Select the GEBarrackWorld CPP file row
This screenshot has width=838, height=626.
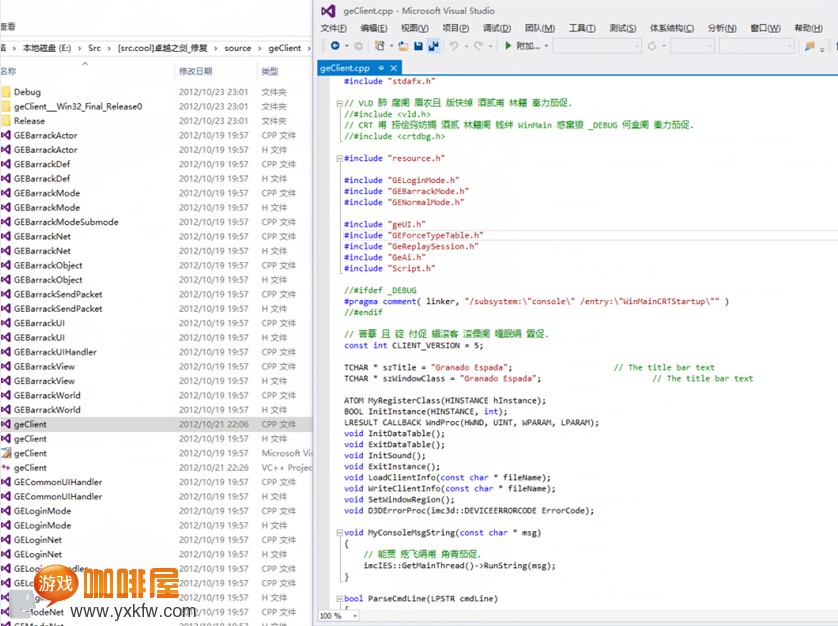point(47,395)
